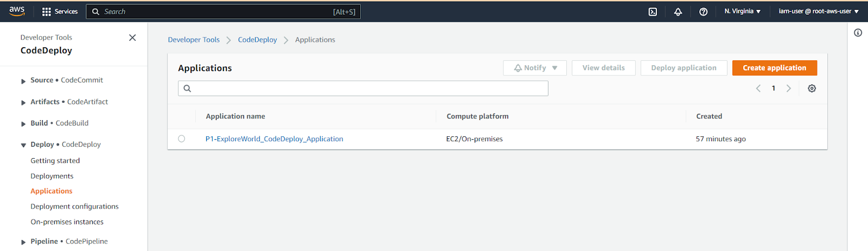Go to next page arrow
Image resolution: width=868 pixels, height=251 pixels.
(x=789, y=89)
